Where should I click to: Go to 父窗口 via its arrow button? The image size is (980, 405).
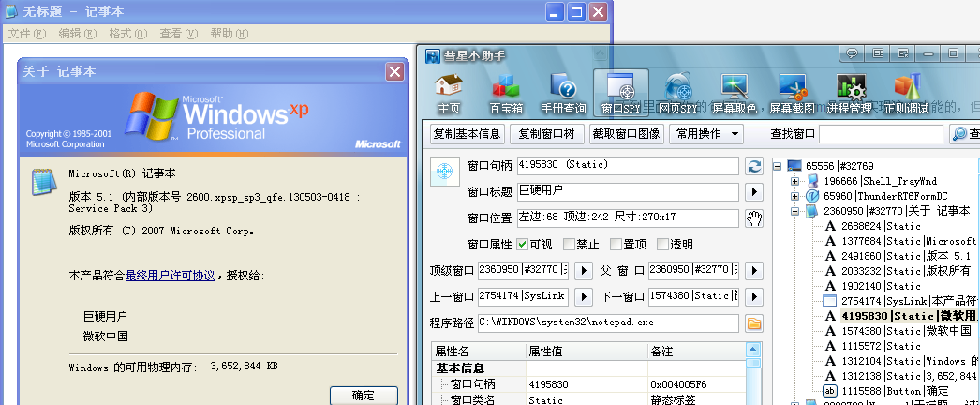point(754,271)
